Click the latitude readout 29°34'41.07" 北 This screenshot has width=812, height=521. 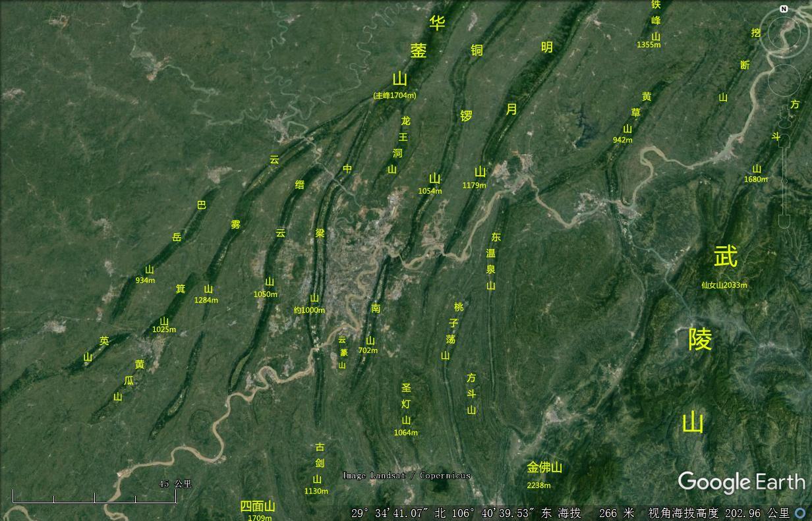tap(399, 513)
